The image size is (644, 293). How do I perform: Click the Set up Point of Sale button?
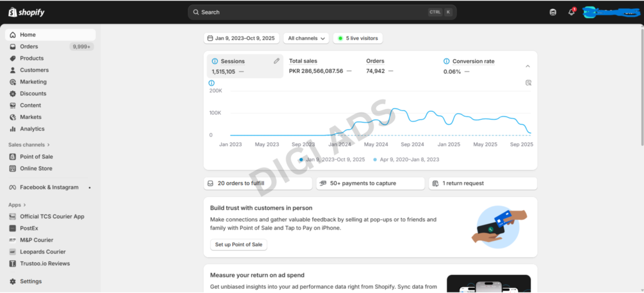pos(239,244)
